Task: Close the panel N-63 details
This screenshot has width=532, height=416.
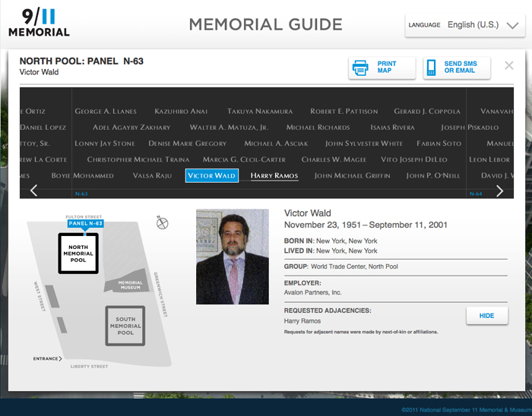Action: pos(509,65)
